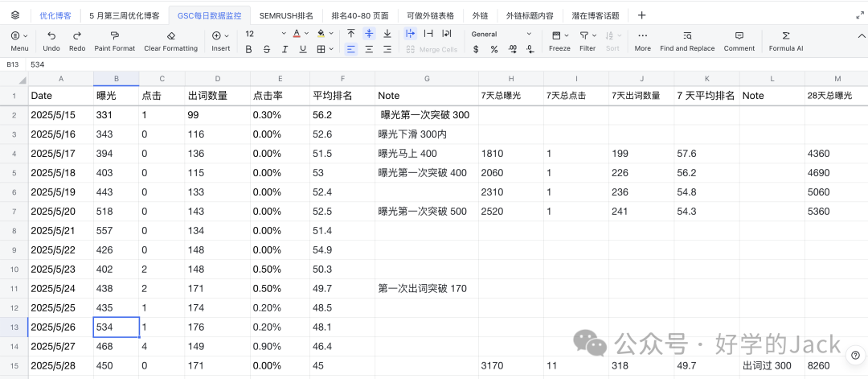Select cell with value 8260

[x=837, y=365]
